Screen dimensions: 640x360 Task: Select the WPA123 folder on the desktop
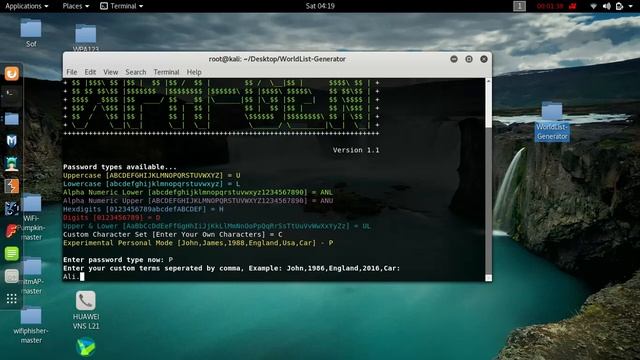[86, 38]
